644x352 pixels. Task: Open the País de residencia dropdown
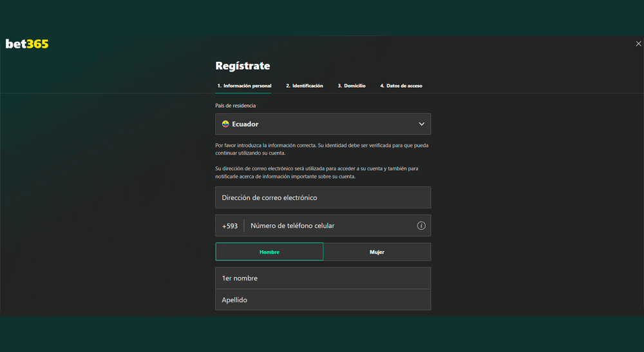323,124
